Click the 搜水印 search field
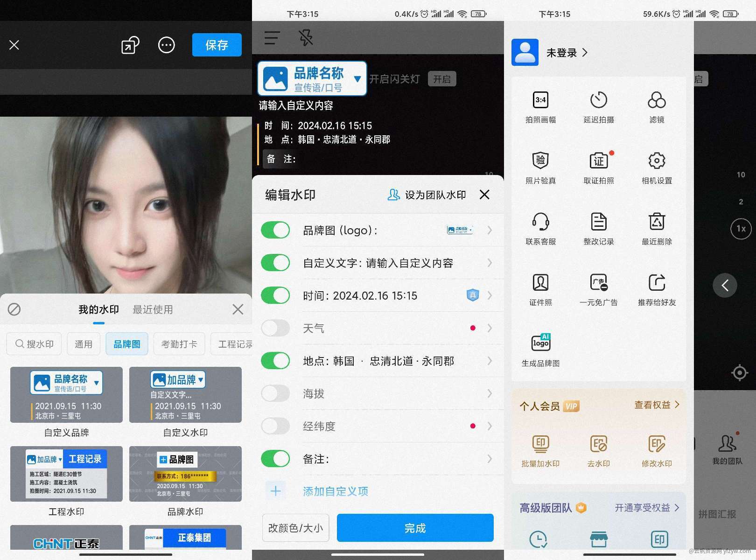 pyautogui.click(x=35, y=344)
